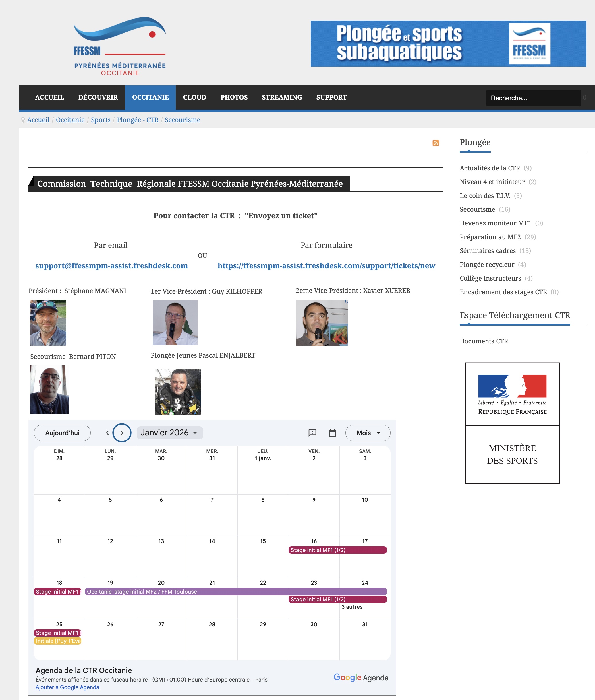Open the CLOUD navigation tab
Screen dimensions: 595x700
coord(194,98)
